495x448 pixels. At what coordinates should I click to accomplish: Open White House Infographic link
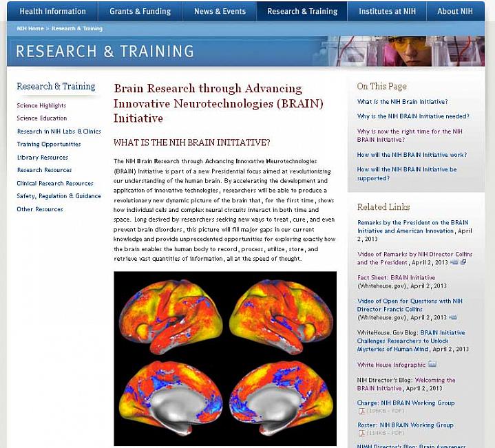pos(391,365)
